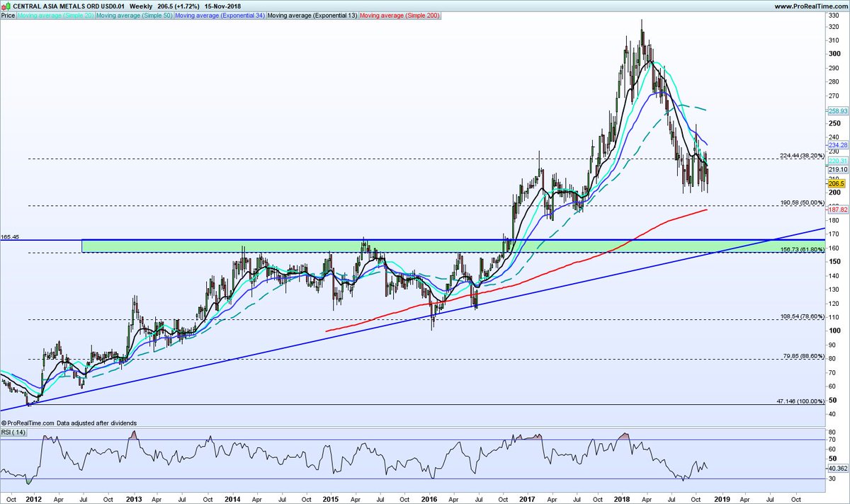Click the 79.85 (88.60%) Fibonacci label

click(803, 356)
